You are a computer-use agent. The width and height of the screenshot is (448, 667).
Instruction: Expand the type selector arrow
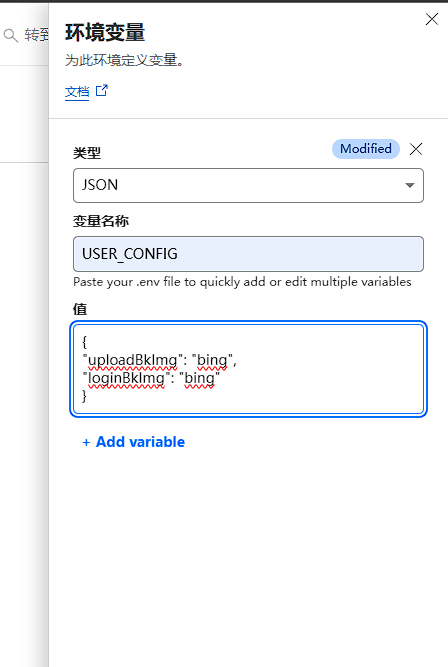410,185
